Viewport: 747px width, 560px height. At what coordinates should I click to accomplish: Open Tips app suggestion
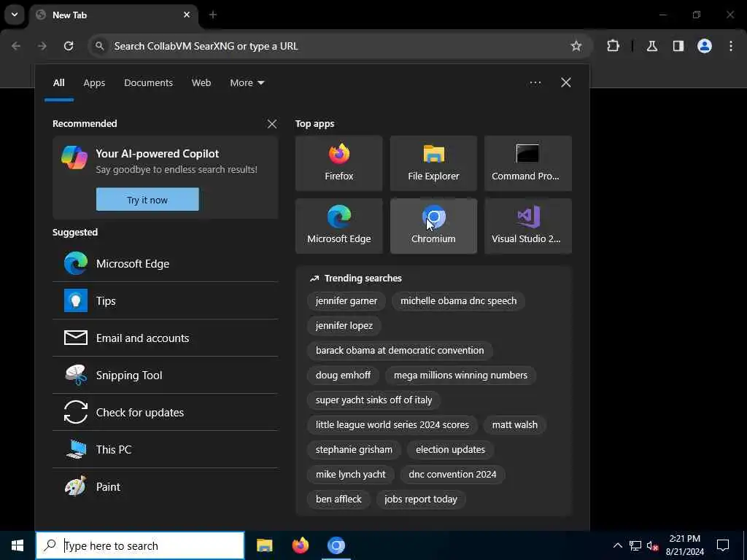[x=166, y=300]
